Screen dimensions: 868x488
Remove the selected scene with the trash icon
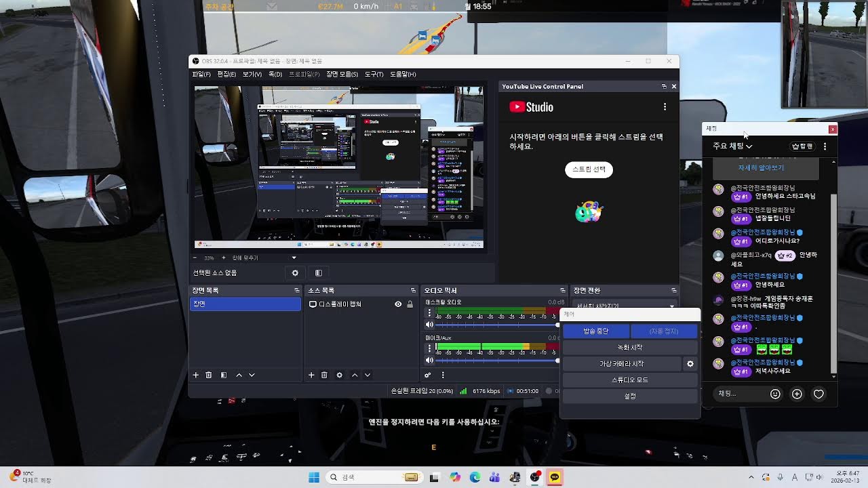[209, 375]
